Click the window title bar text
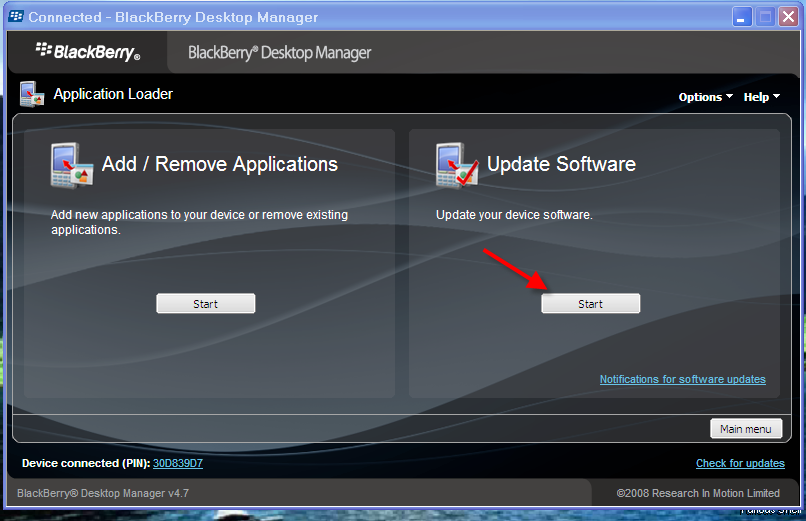Image resolution: width=806 pixels, height=521 pixels. [x=173, y=17]
